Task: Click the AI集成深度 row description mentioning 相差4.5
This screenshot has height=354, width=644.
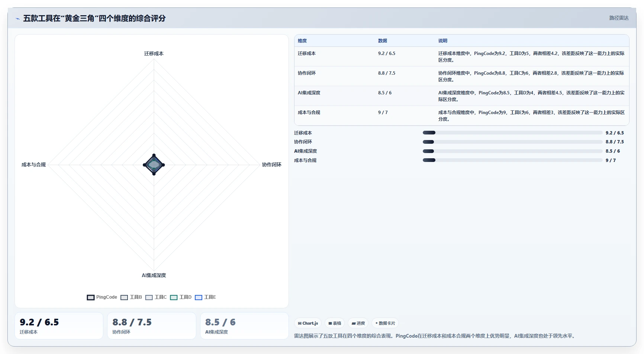Action: 531,96
